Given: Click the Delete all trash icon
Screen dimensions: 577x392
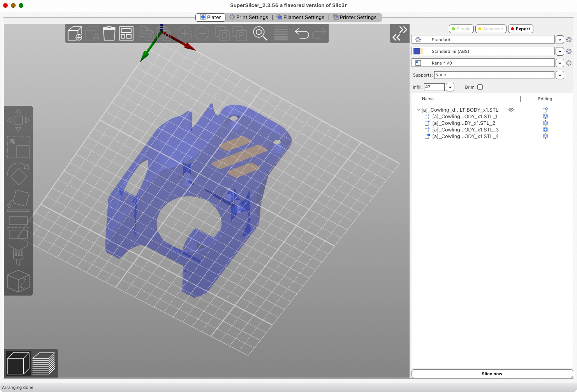Looking at the screenshot, I should 109,34.
